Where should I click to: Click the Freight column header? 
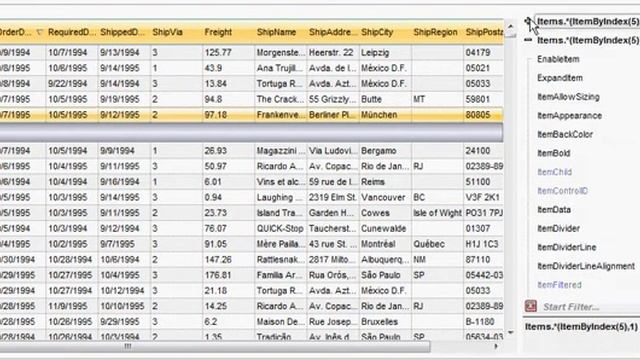coord(228,32)
